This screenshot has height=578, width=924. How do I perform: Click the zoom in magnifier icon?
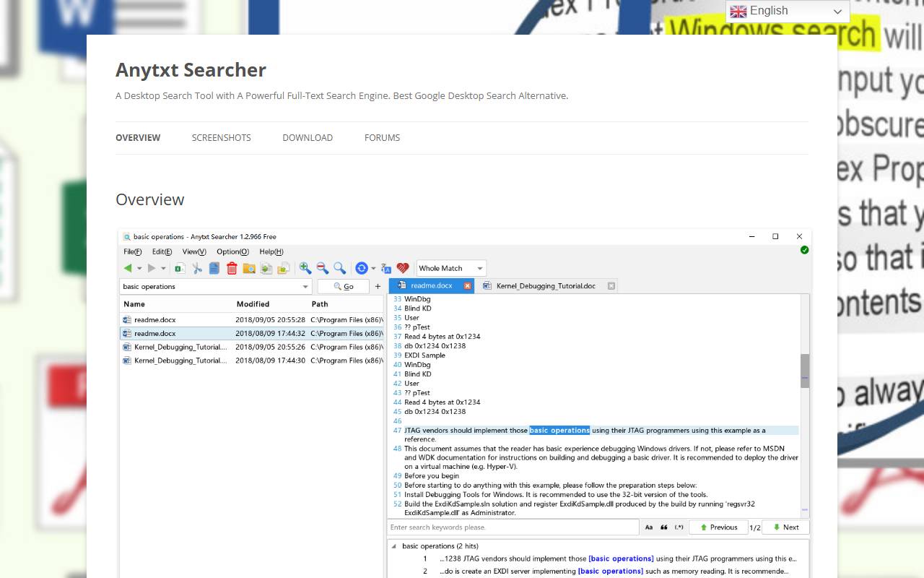[x=305, y=268]
